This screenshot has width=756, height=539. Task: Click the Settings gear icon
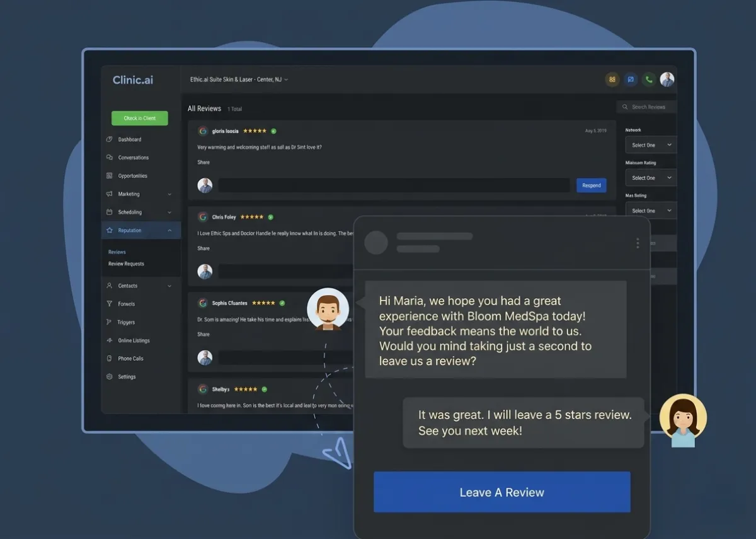tap(110, 377)
